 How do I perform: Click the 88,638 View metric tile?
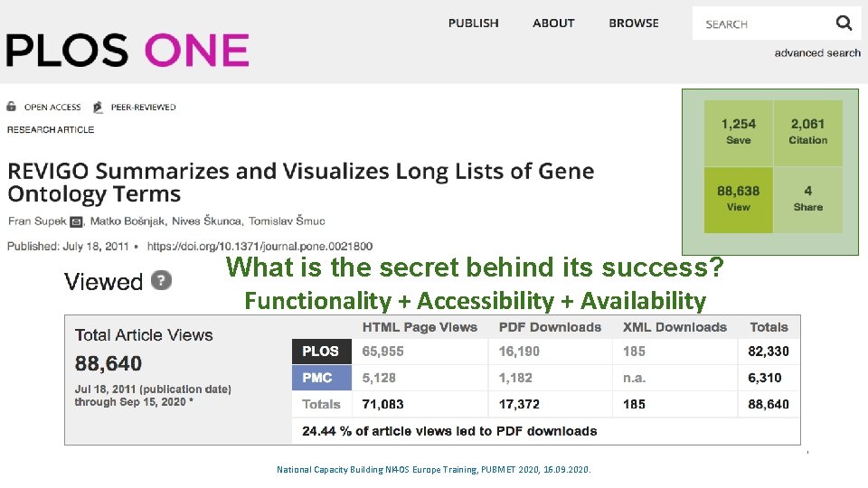coord(739,200)
